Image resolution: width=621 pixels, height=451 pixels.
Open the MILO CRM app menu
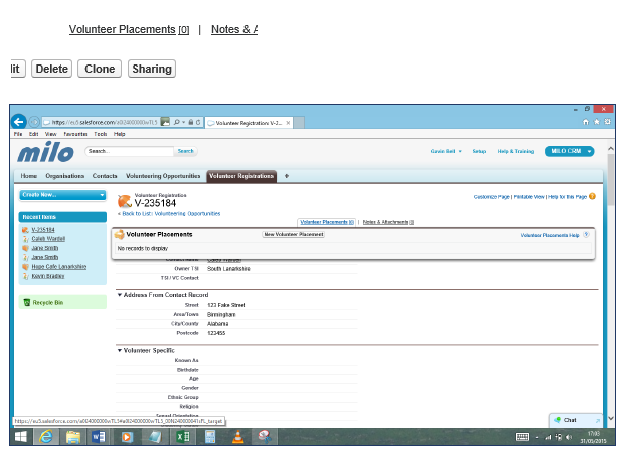[570, 151]
